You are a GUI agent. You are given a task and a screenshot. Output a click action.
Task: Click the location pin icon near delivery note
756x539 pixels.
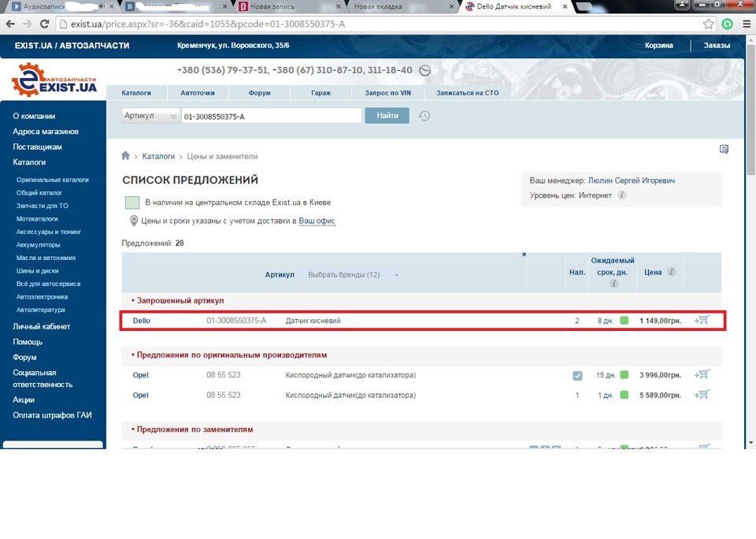[134, 221]
